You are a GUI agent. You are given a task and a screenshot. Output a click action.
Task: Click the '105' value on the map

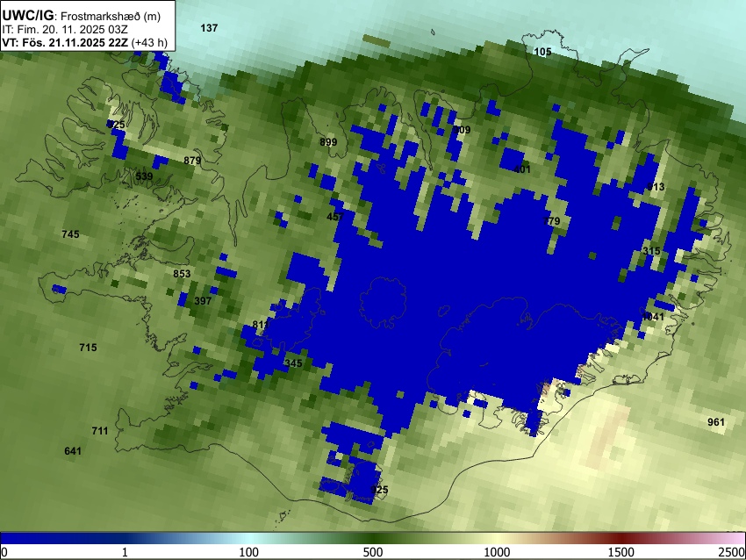pyautogui.click(x=543, y=52)
